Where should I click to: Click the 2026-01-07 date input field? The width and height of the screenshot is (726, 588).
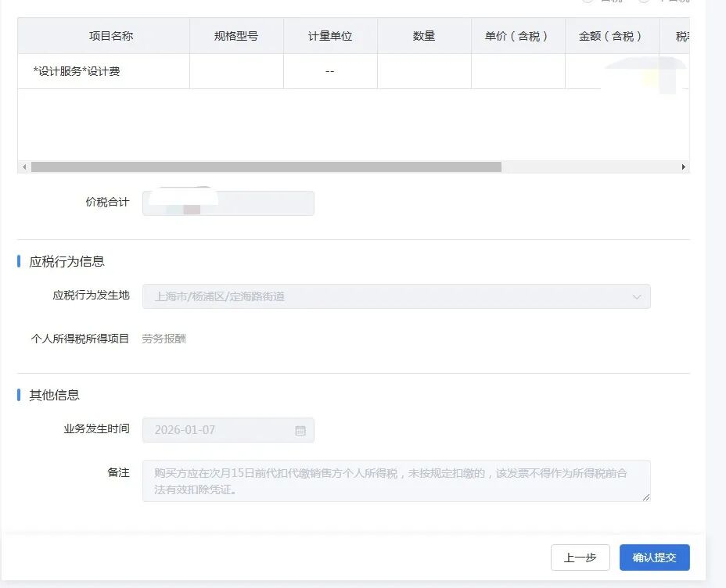pyautogui.click(x=219, y=430)
